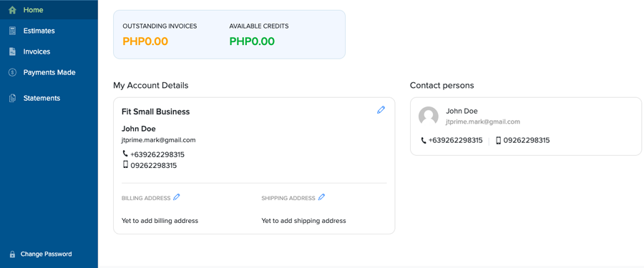This screenshot has height=268, width=644.
Task: Click John Doe contact avatar
Action: coord(429,116)
